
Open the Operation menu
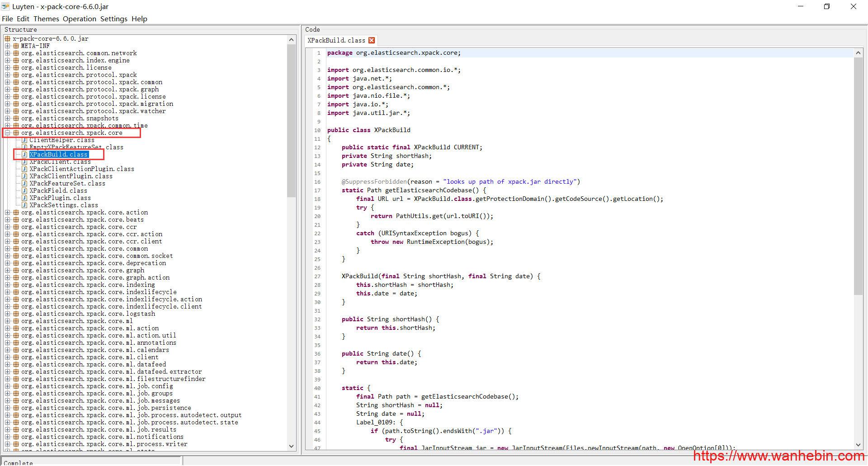pos(80,19)
